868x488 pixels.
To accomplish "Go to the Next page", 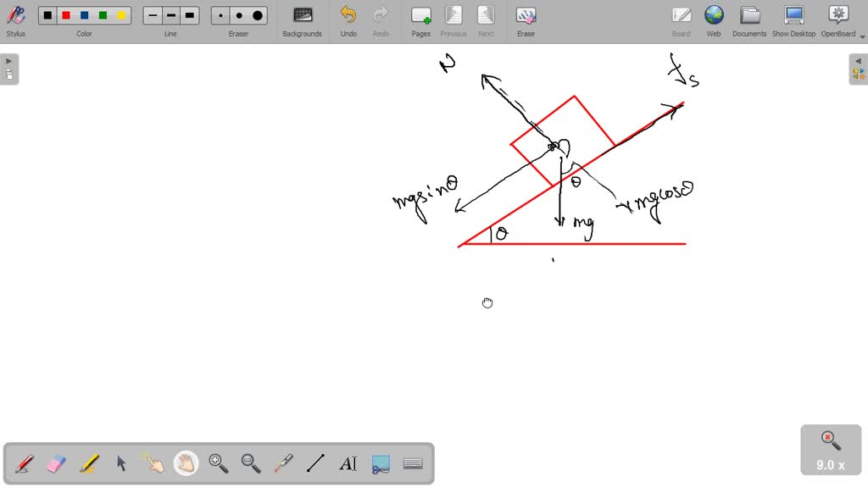I will 486,21.
